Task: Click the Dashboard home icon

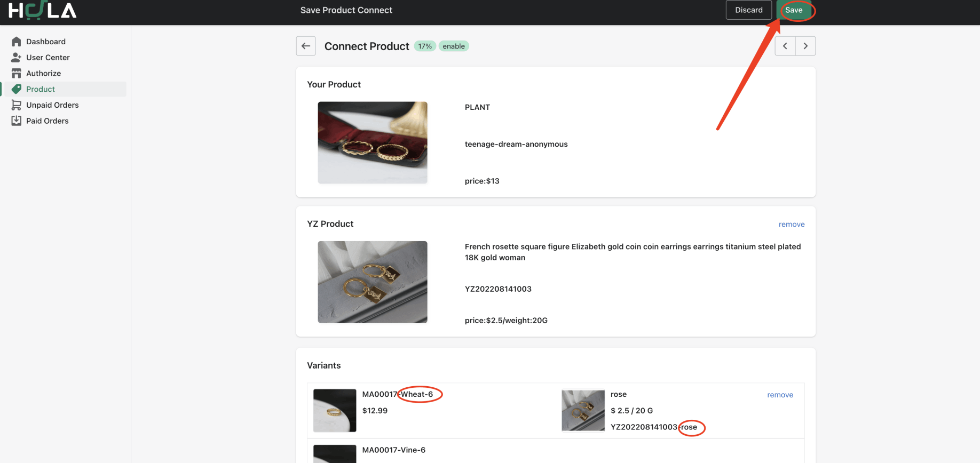Action: [17, 42]
